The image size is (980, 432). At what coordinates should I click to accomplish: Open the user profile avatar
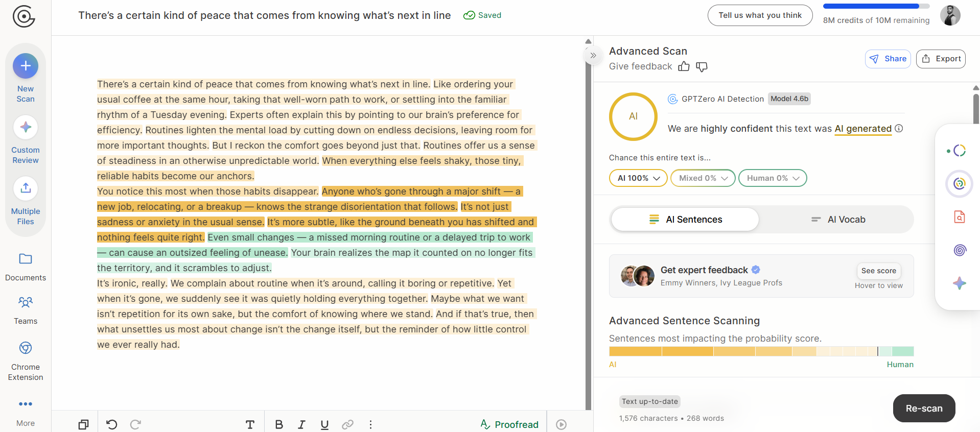pos(950,15)
